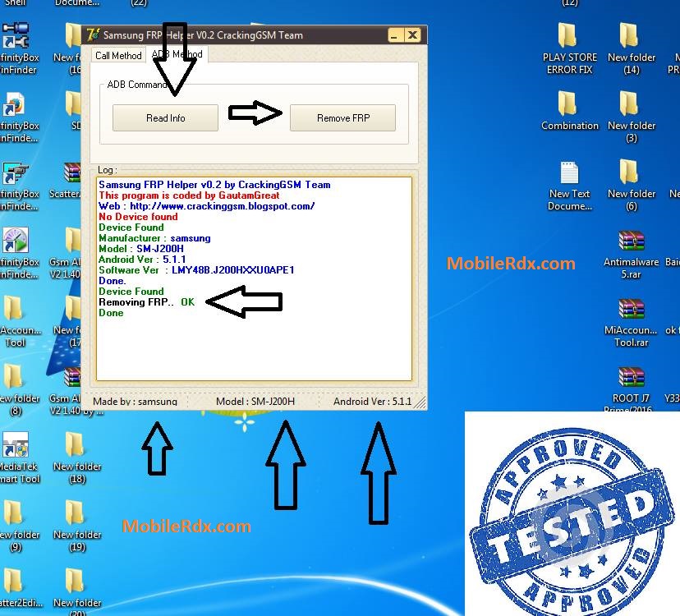Select the 'Removing FRP.. OK' log line
Viewport: 680px width, 616px height.
[x=146, y=302]
